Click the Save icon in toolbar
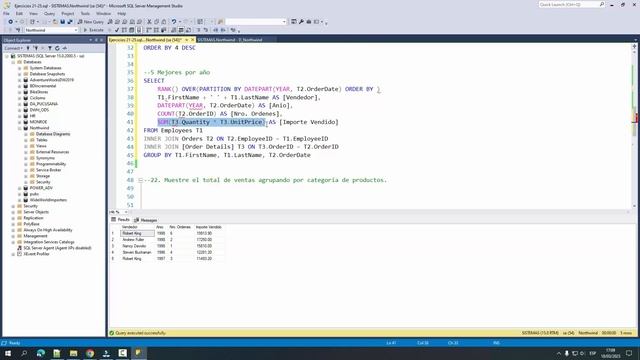 pos(62,22)
